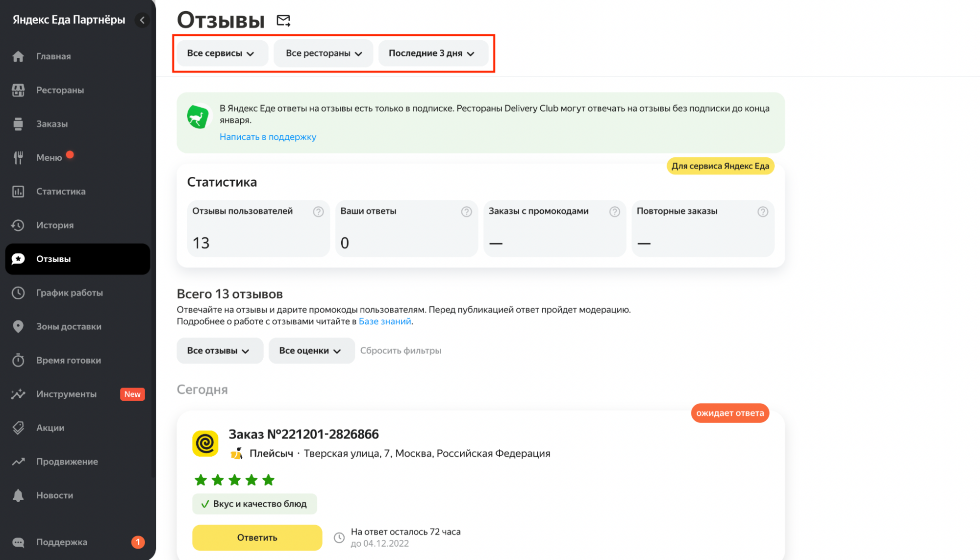
Task: Click the tag icon for Акции
Action: point(18,428)
